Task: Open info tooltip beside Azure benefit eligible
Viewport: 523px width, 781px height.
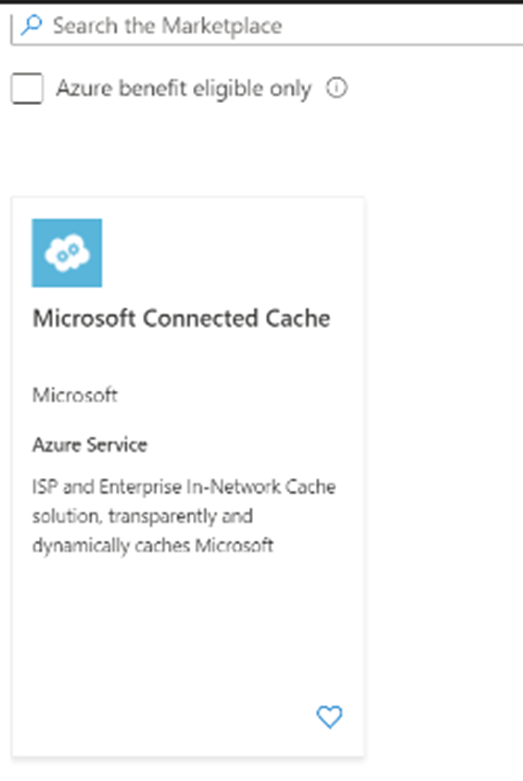Action: (x=337, y=88)
